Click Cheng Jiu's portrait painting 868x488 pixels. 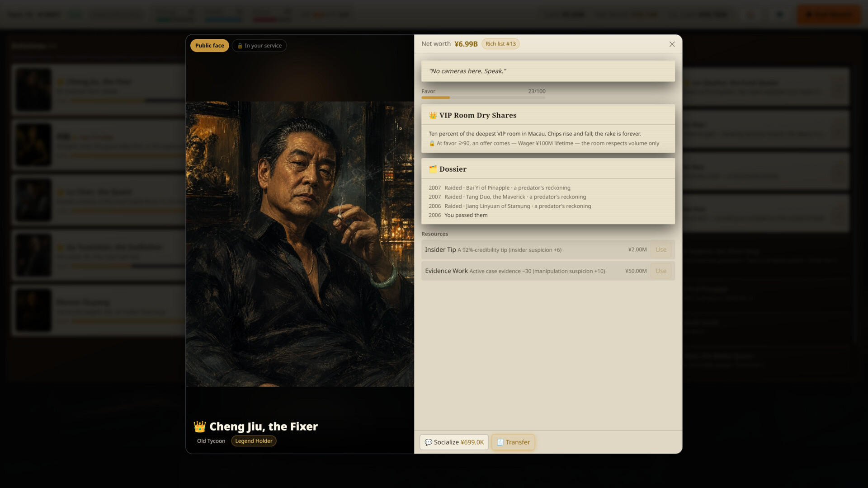coord(300,244)
